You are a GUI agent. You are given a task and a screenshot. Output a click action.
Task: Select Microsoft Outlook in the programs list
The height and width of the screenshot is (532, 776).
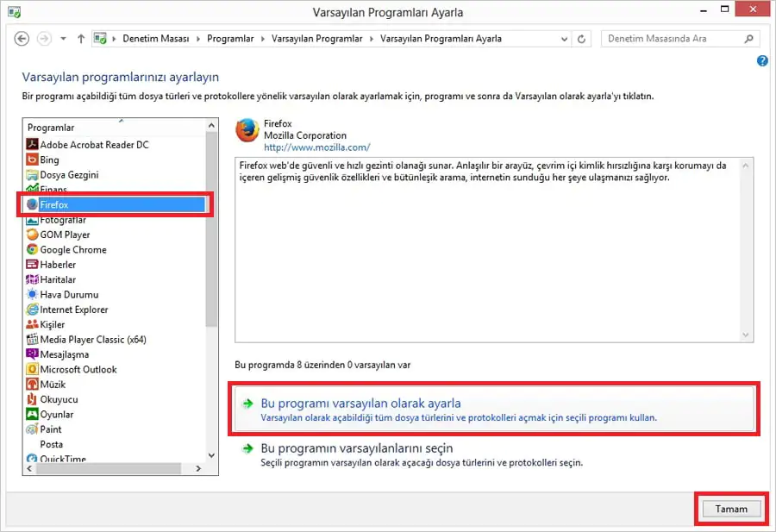click(x=78, y=369)
